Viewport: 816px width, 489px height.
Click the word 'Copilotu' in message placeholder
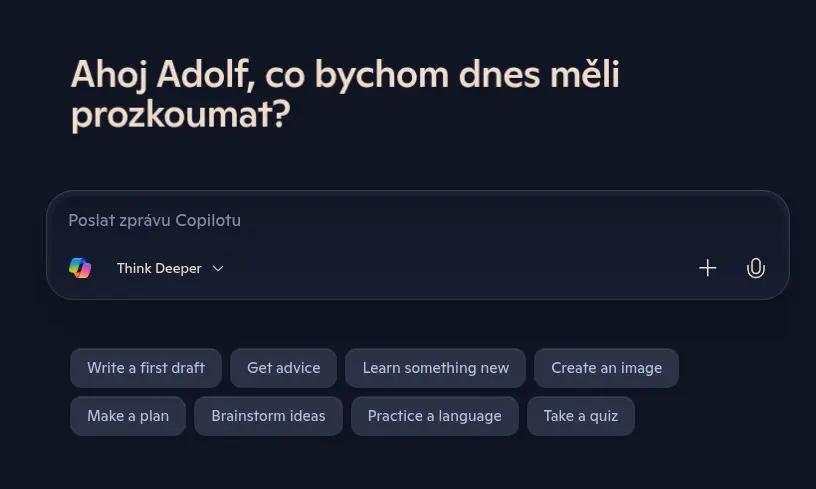point(208,221)
